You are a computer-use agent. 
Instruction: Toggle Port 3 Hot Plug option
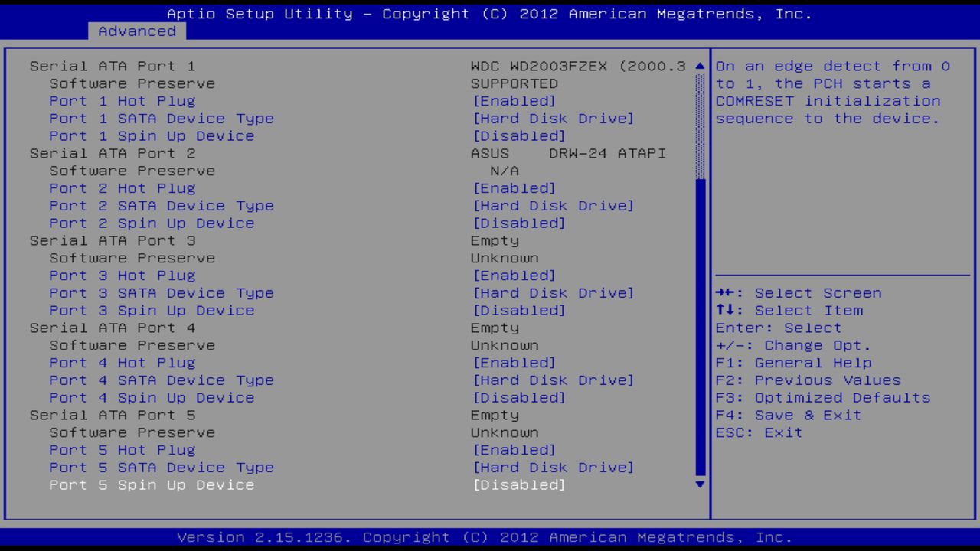[121, 275]
